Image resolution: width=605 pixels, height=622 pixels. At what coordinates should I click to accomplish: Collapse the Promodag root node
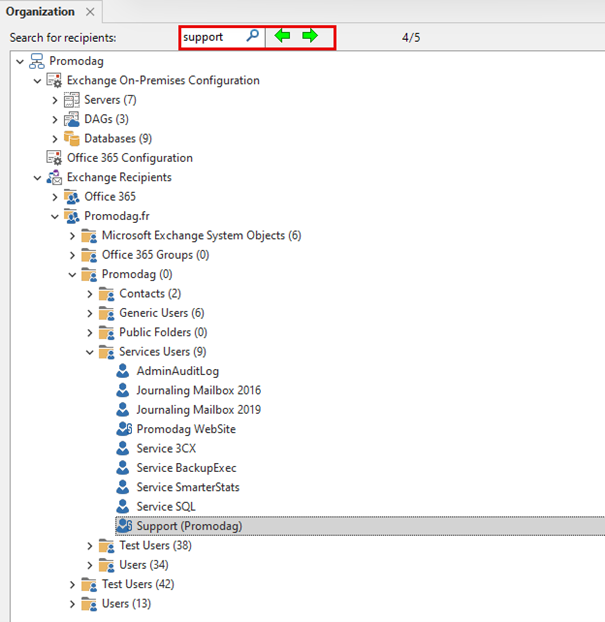[20, 61]
